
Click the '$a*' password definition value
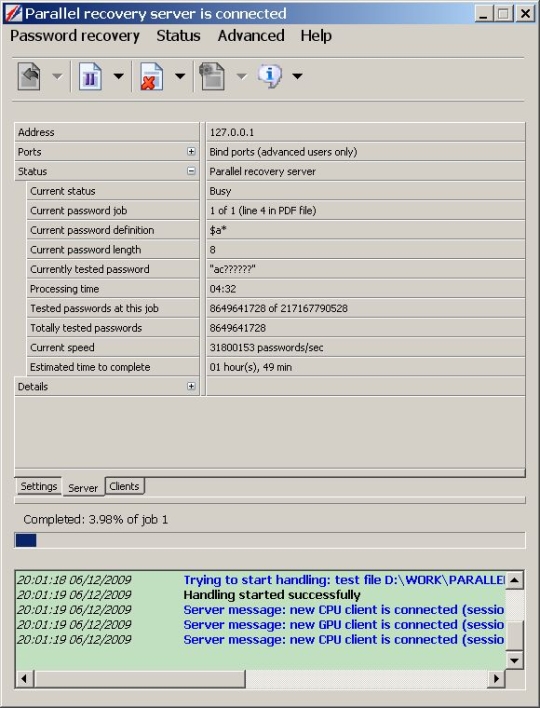click(218, 230)
